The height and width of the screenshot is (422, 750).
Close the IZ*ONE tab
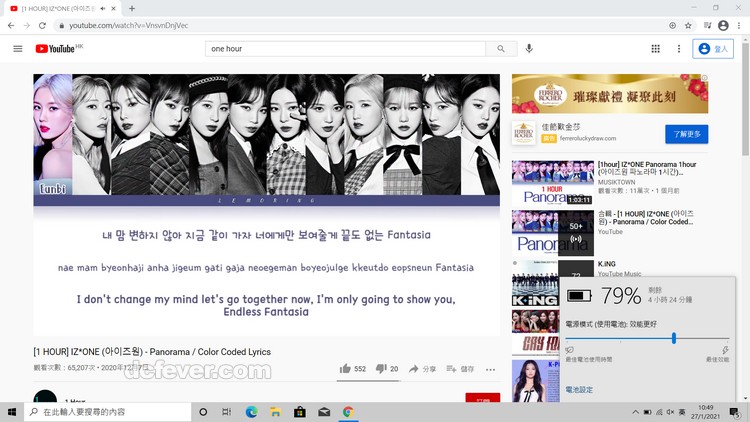point(113,9)
